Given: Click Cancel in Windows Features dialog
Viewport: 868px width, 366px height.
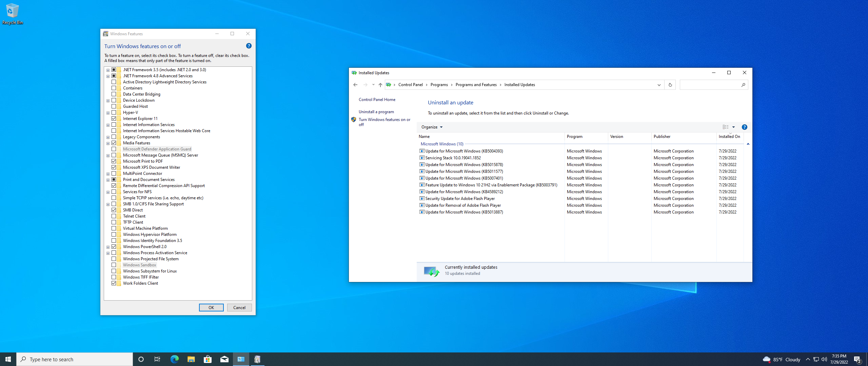Looking at the screenshot, I should [239, 308].
